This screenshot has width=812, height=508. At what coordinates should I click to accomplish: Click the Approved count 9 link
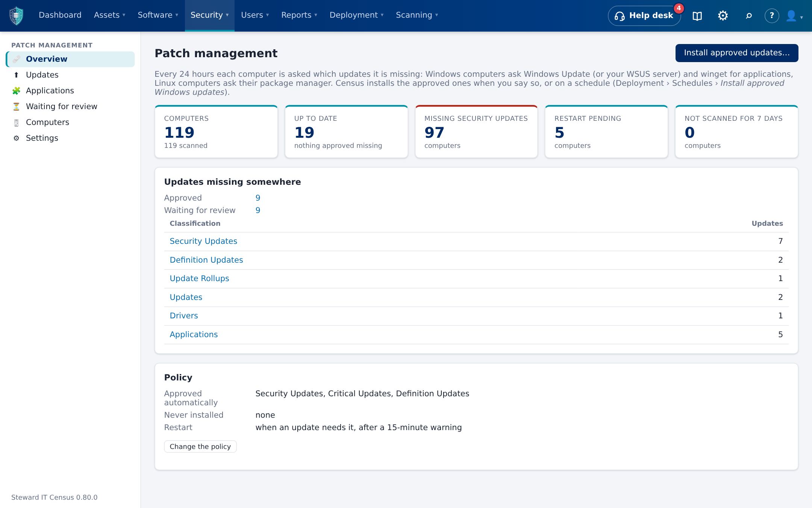pos(258,198)
